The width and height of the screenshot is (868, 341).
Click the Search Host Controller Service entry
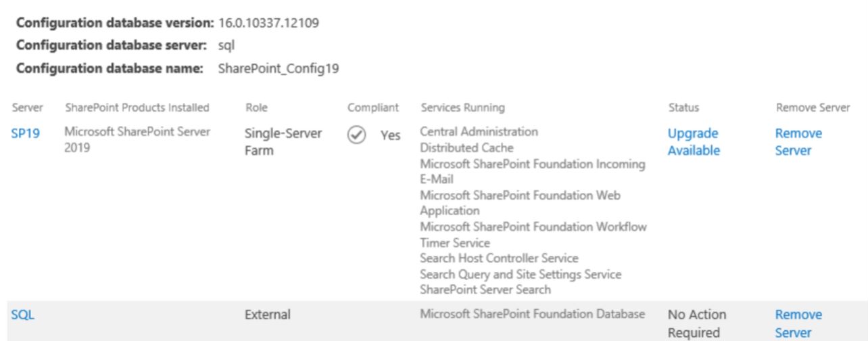[x=499, y=258]
